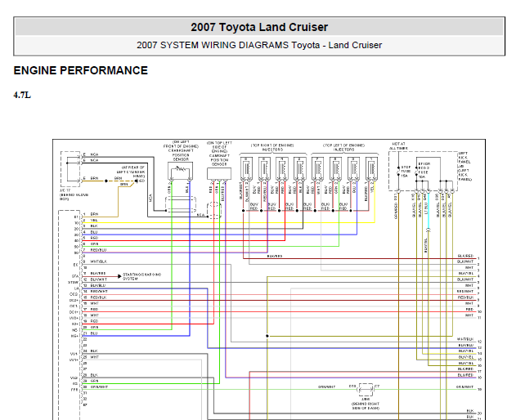Click the crankshaft position sensor symbol box
The height and width of the screenshot is (420, 525).
pyautogui.click(x=180, y=172)
